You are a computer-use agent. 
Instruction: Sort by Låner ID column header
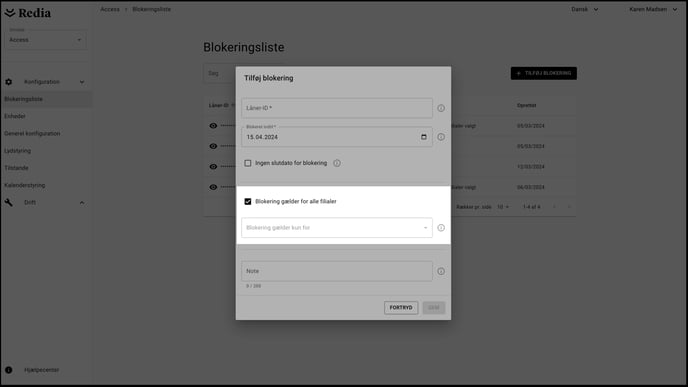[219, 105]
